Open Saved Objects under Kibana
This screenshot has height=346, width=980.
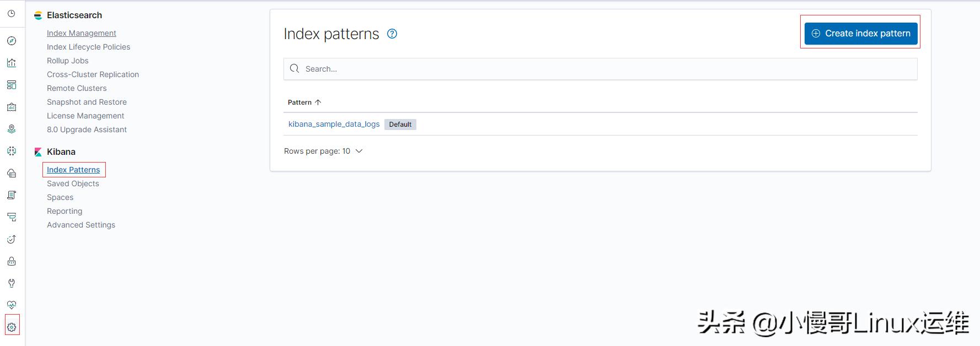click(73, 183)
